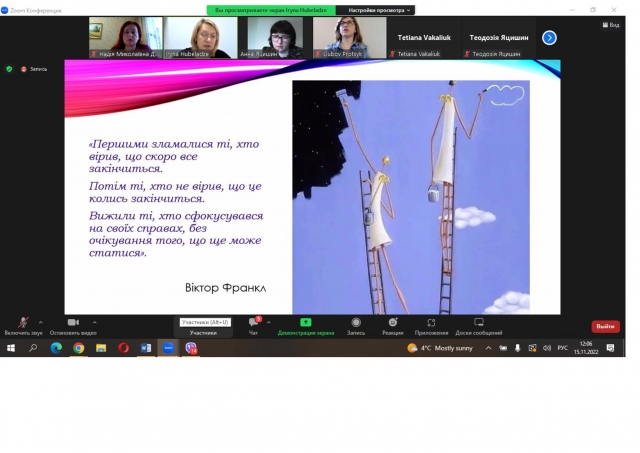
Task: Open Вид view layout menu
Action: tap(611, 25)
